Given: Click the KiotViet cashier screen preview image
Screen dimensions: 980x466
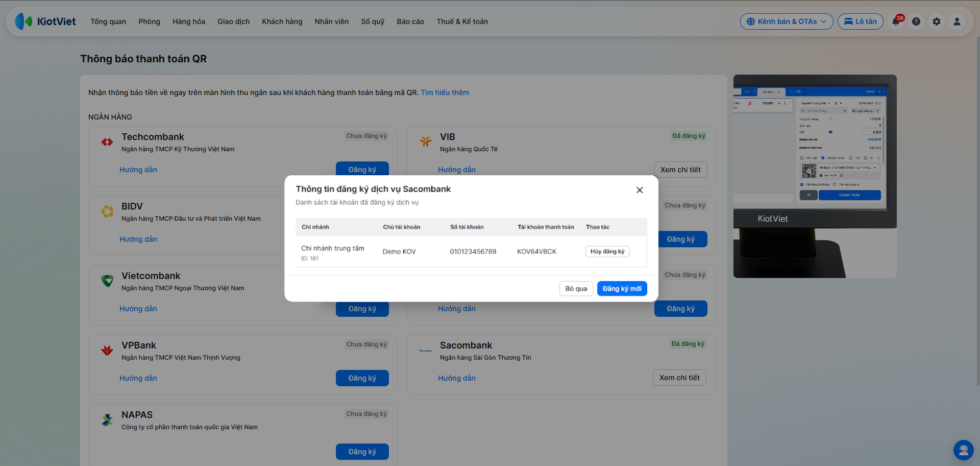Looking at the screenshot, I should point(815,176).
